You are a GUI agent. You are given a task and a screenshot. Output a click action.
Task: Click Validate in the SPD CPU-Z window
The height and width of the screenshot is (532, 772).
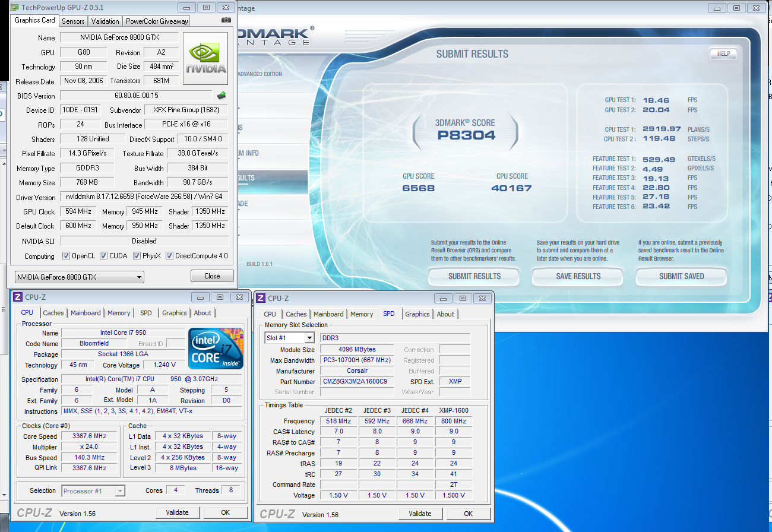pyautogui.click(x=420, y=514)
